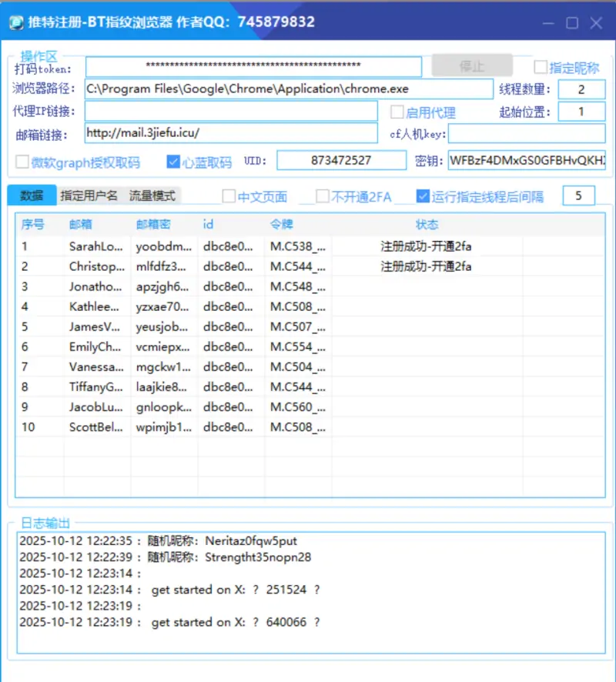Click the 状态 column header
Image resolution: width=616 pixels, height=682 pixels.
coord(427,225)
